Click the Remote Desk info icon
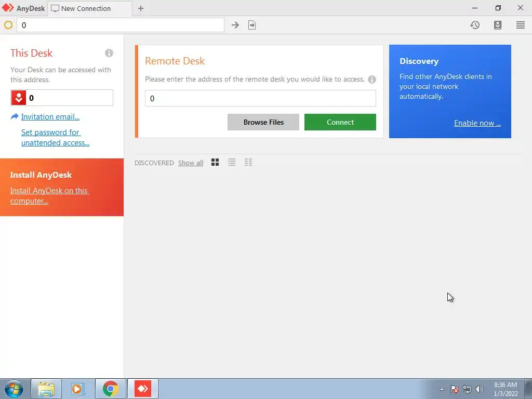This screenshot has width=532, height=399. click(x=372, y=79)
